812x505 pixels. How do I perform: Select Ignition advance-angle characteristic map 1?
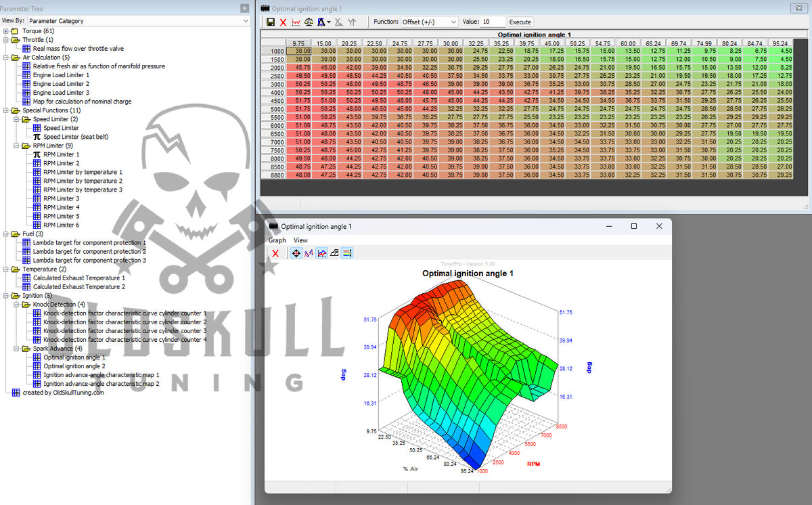[101, 374]
